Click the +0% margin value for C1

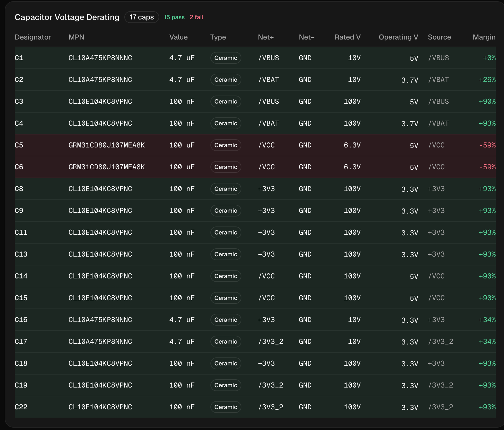[x=489, y=58]
